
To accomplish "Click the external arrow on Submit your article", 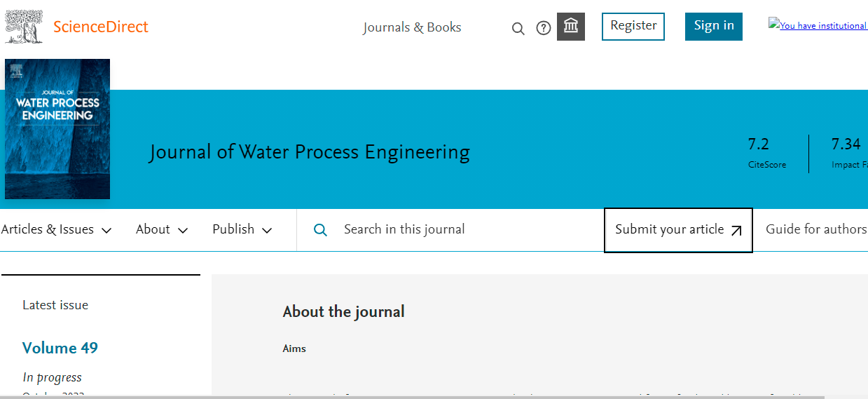I will click(x=736, y=231).
